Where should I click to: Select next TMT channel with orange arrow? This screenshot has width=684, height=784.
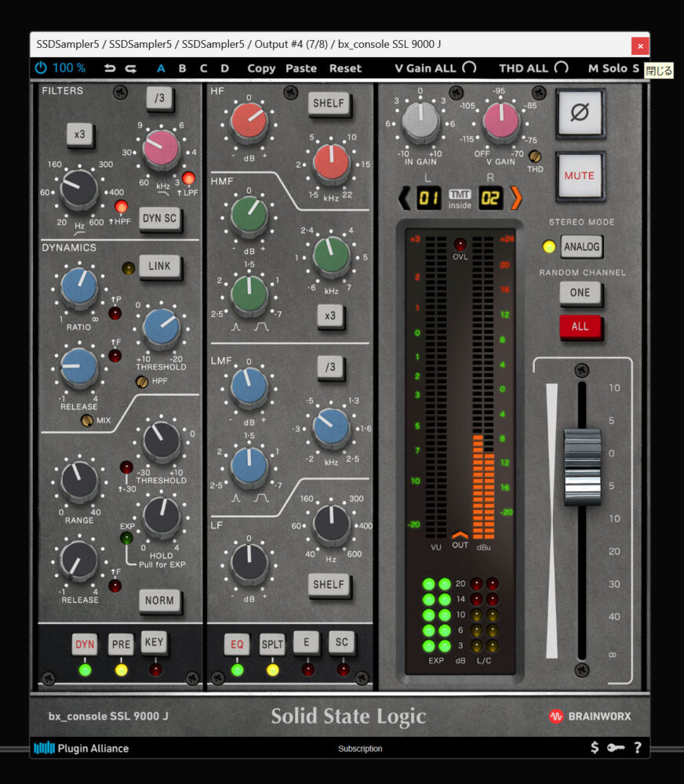point(516,198)
